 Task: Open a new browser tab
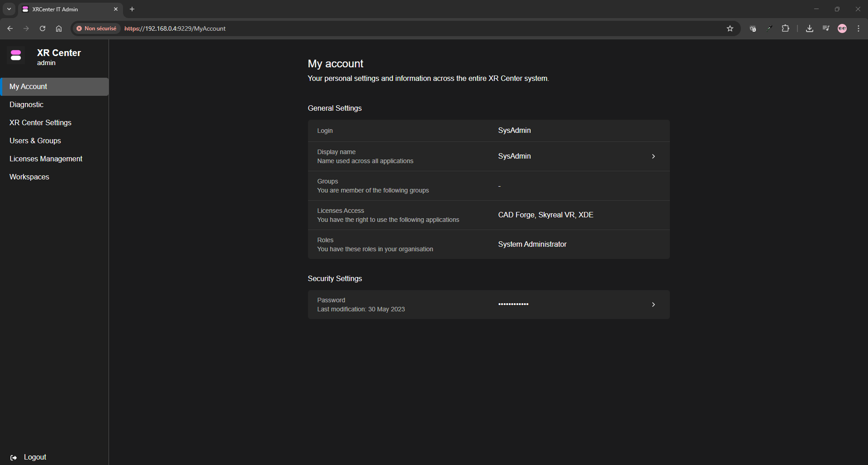132,9
